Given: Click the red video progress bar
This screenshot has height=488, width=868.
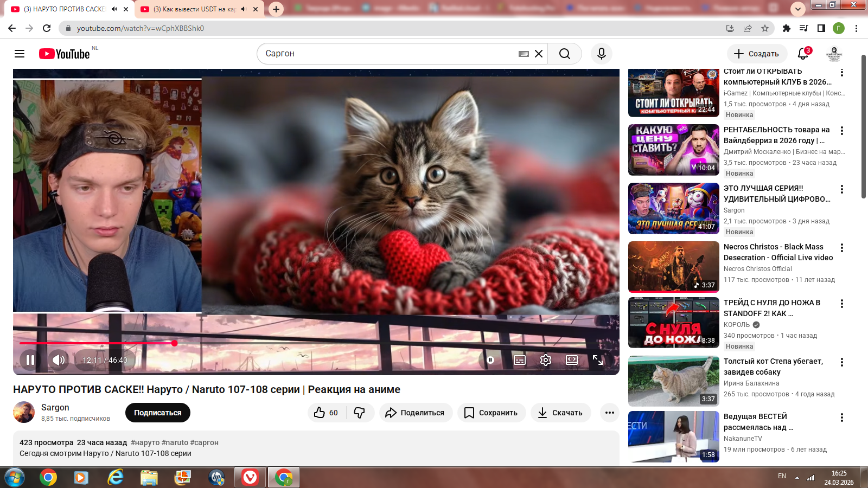Looking at the screenshot, I should [x=98, y=343].
